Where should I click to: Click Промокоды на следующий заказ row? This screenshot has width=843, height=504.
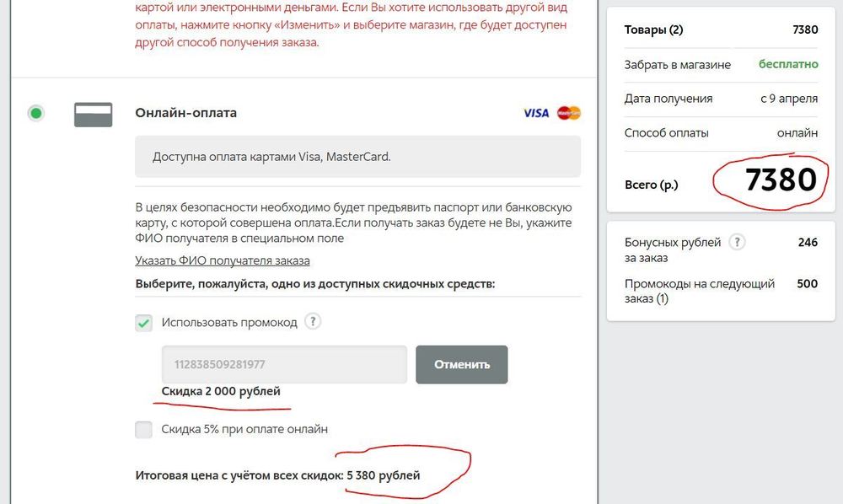(721, 291)
